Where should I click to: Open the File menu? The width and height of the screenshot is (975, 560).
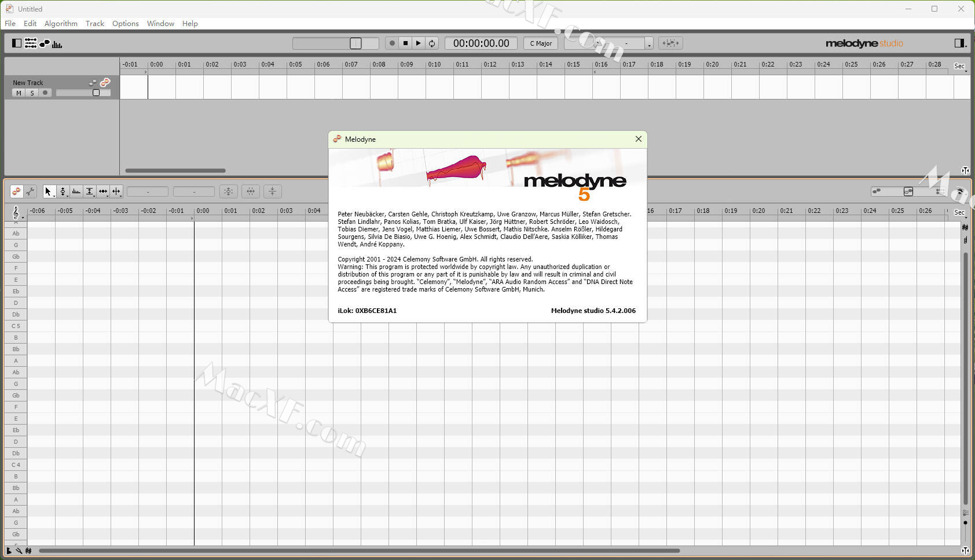10,24
